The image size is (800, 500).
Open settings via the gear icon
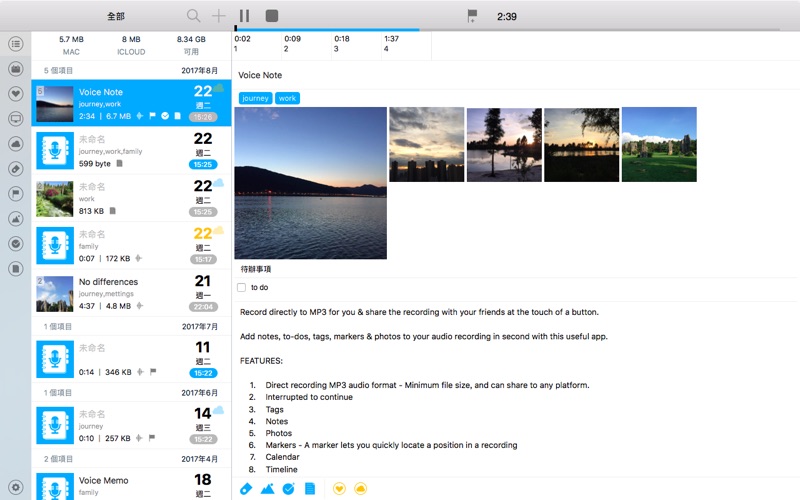pyautogui.click(x=16, y=487)
